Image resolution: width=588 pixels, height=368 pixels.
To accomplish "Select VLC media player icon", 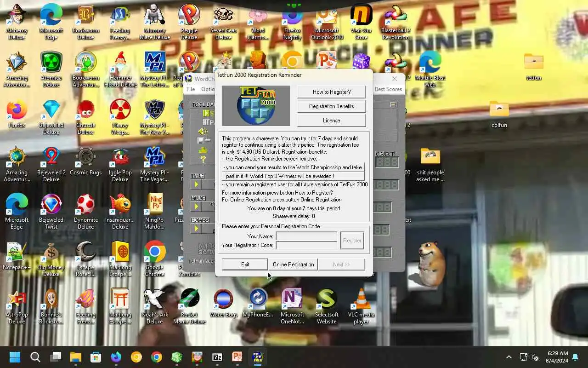I will 361,306.
